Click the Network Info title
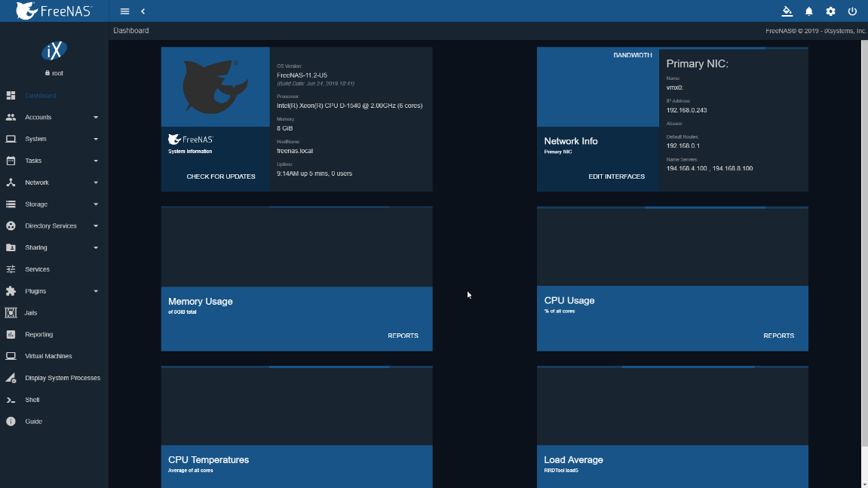The width and height of the screenshot is (868, 488). (571, 141)
